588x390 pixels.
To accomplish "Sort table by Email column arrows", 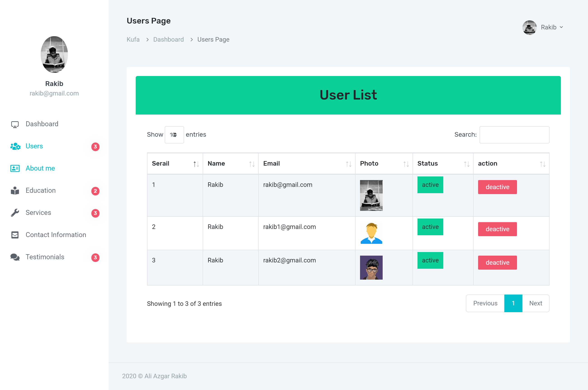I will [x=349, y=164].
